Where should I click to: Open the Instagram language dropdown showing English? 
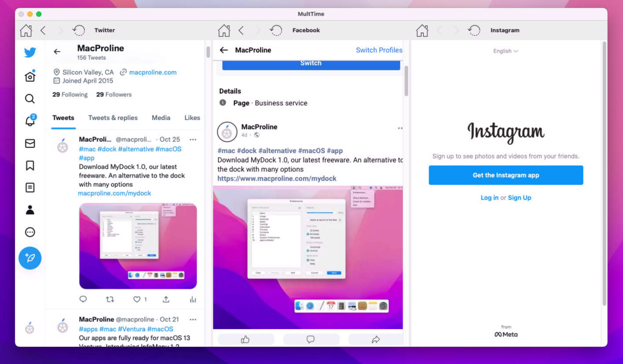506,51
